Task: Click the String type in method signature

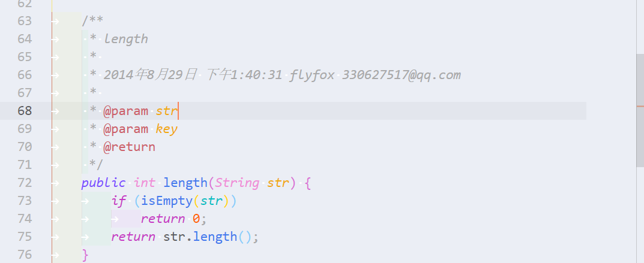Action: (x=237, y=183)
